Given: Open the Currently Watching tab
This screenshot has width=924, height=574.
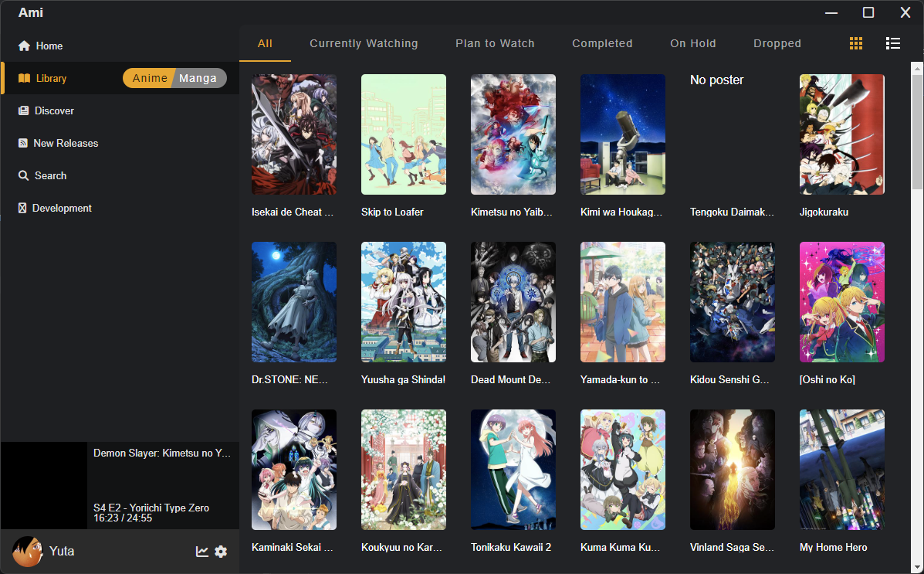Looking at the screenshot, I should pyautogui.click(x=364, y=43).
